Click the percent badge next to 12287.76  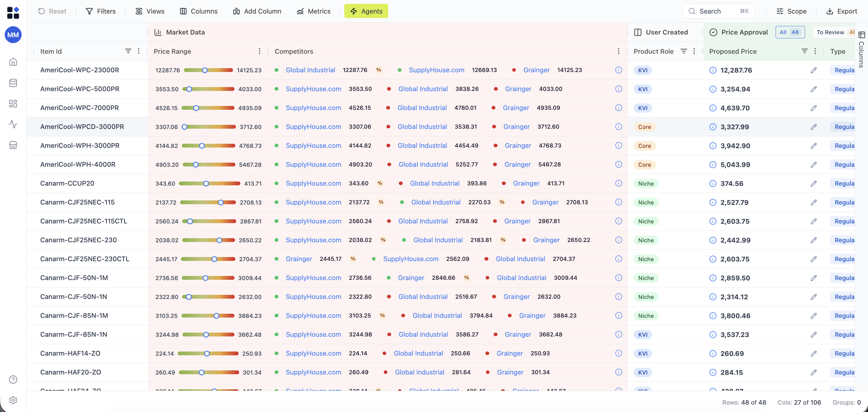(x=379, y=70)
